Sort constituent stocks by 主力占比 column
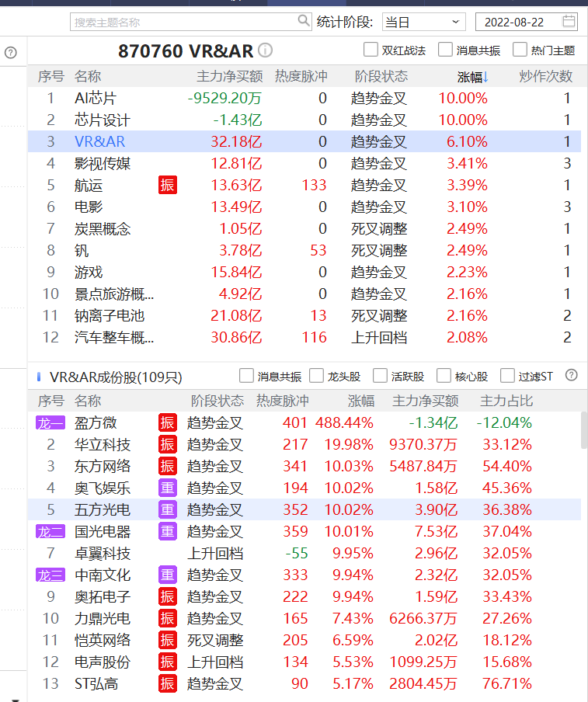Screen dimensions: 588x702 click(x=506, y=401)
